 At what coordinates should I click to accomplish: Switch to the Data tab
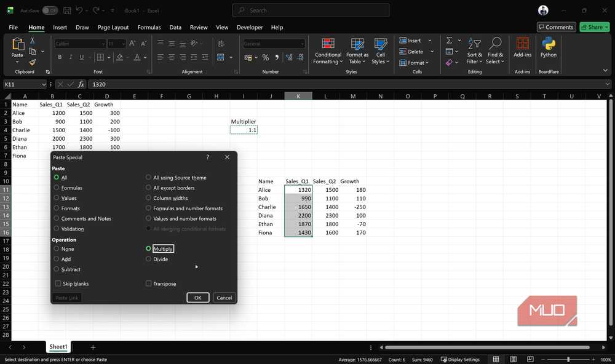(175, 28)
